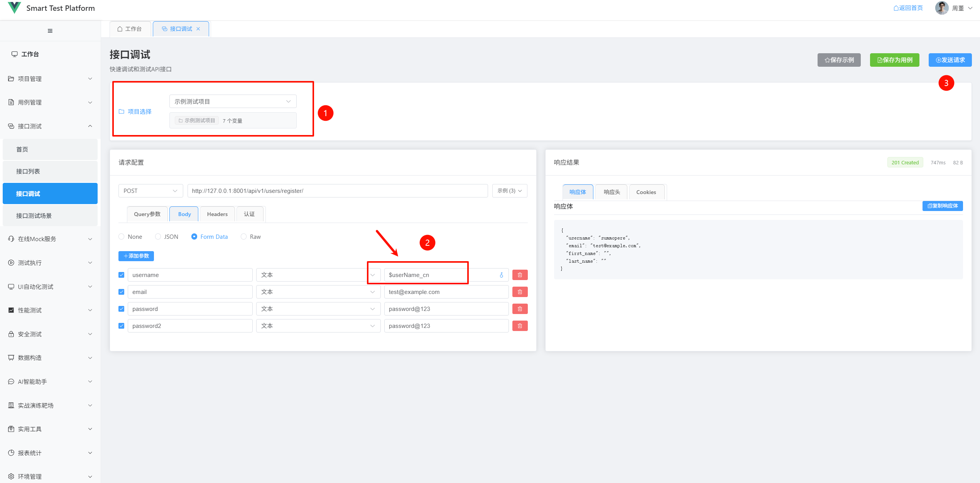
Task: Click the user avatar picture
Action: [x=941, y=8]
